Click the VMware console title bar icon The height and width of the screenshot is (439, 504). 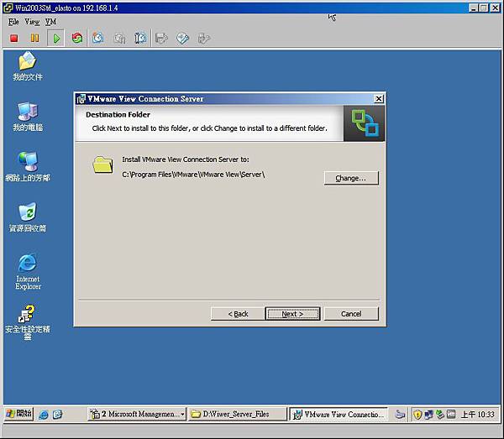click(x=8, y=8)
